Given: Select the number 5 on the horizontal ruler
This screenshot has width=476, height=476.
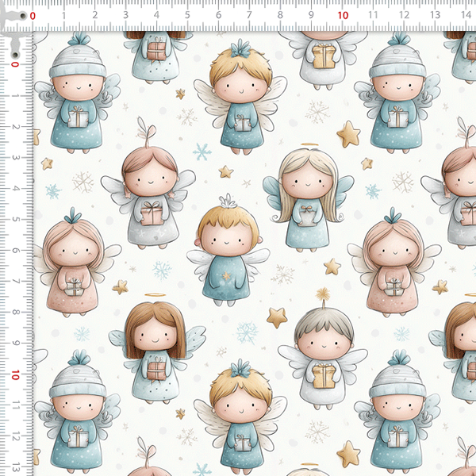Looking at the screenshot, I should click(187, 15).
